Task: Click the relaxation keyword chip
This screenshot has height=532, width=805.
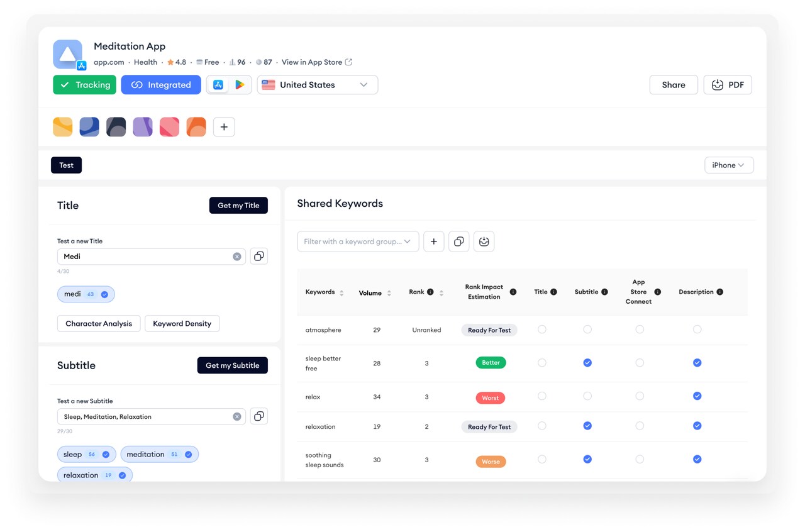Action: [95, 475]
